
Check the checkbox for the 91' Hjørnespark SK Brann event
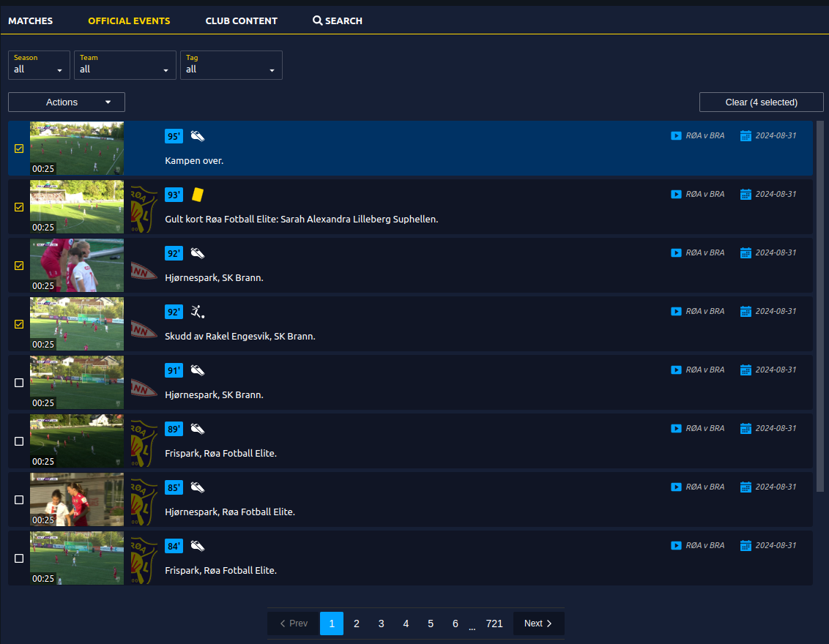pyautogui.click(x=18, y=383)
